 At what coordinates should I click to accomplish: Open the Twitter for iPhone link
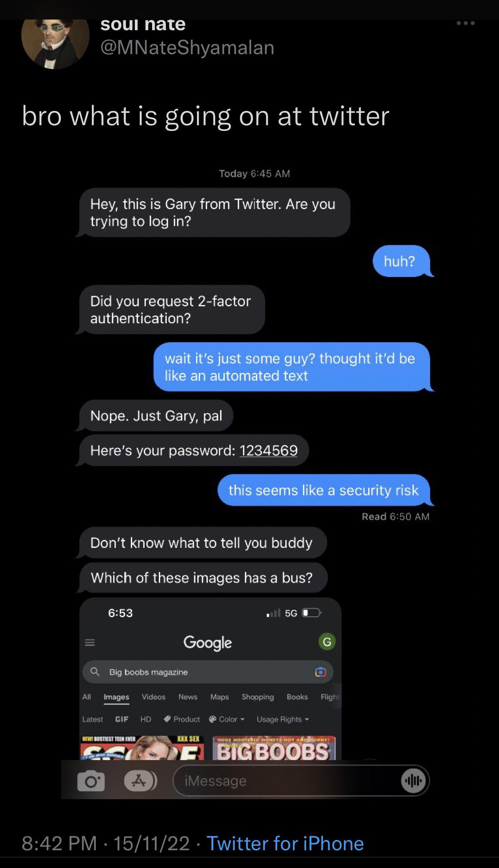coord(285,843)
